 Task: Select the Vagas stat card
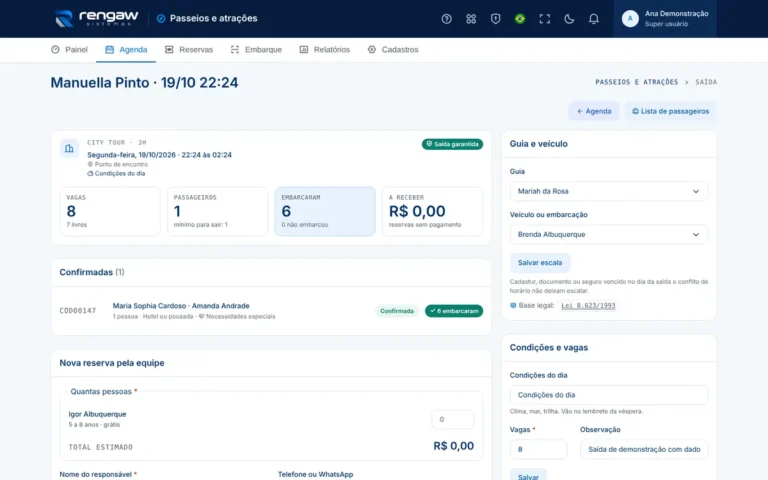(x=110, y=211)
